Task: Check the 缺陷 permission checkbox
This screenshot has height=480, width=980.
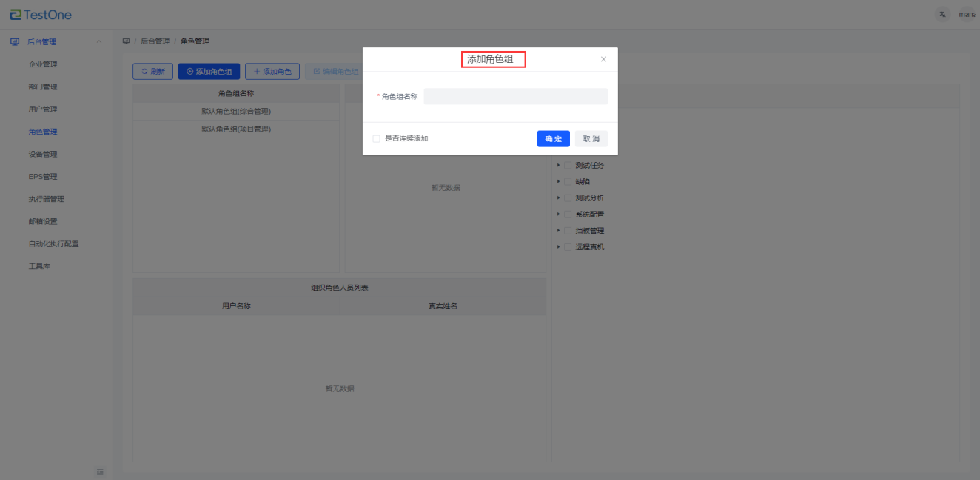Action: point(568,181)
